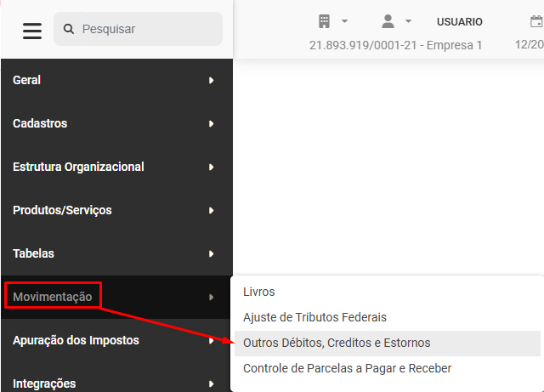Open the company dropdown arrow
The width and height of the screenshot is (544, 392).
tap(344, 21)
